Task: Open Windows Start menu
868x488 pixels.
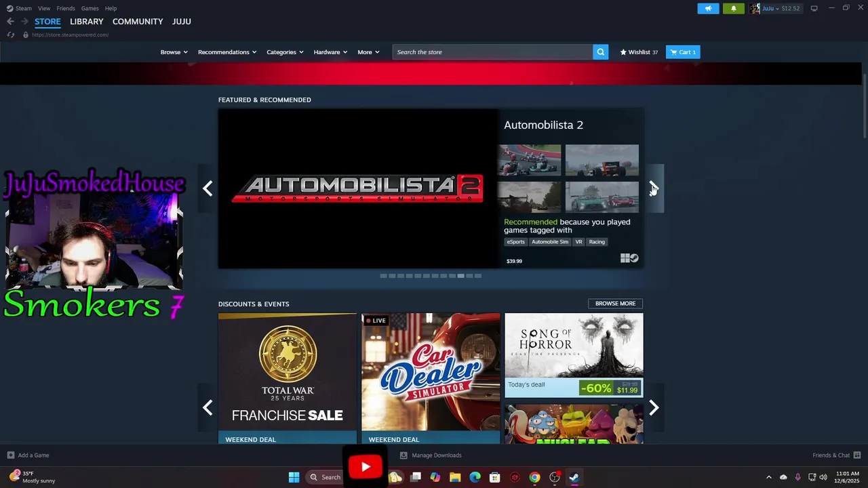Action: coord(294,477)
